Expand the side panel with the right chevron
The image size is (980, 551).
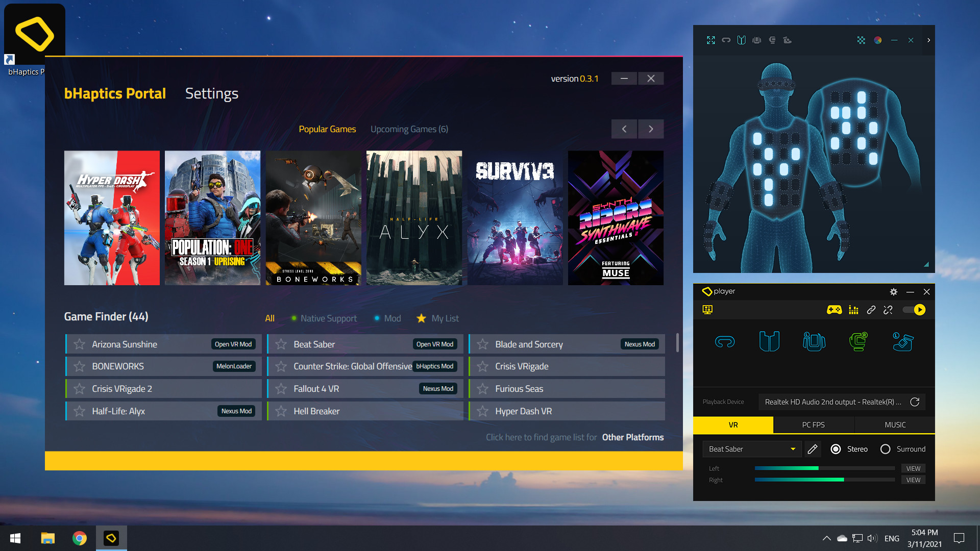(928, 40)
